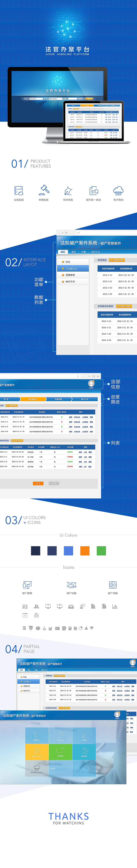Click browser back arrow in Interface Layout mockup
Screen dimensions: 137x868
coord(59,233)
